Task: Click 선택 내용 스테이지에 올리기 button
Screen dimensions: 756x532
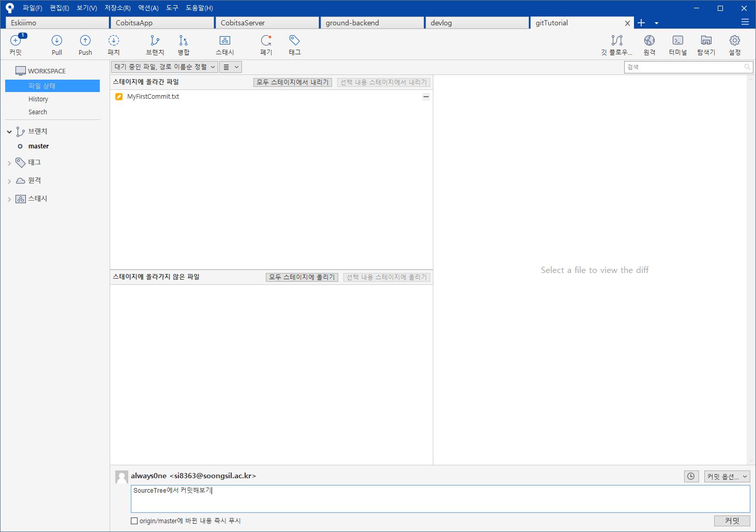Action: tap(387, 277)
